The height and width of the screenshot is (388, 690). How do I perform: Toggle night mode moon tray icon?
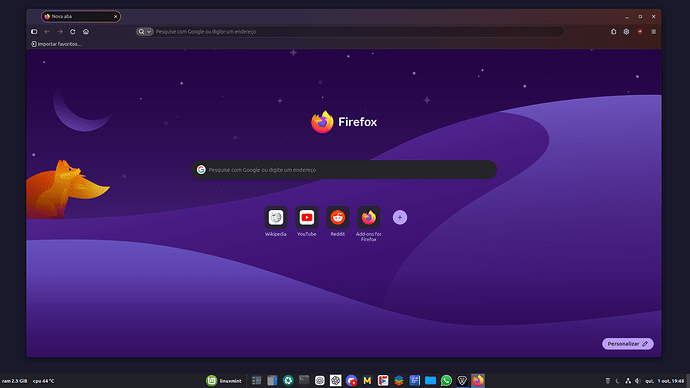pyautogui.click(x=617, y=381)
